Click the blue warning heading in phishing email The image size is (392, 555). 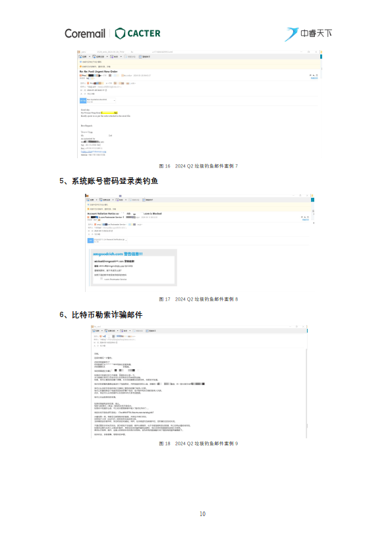[117, 254]
